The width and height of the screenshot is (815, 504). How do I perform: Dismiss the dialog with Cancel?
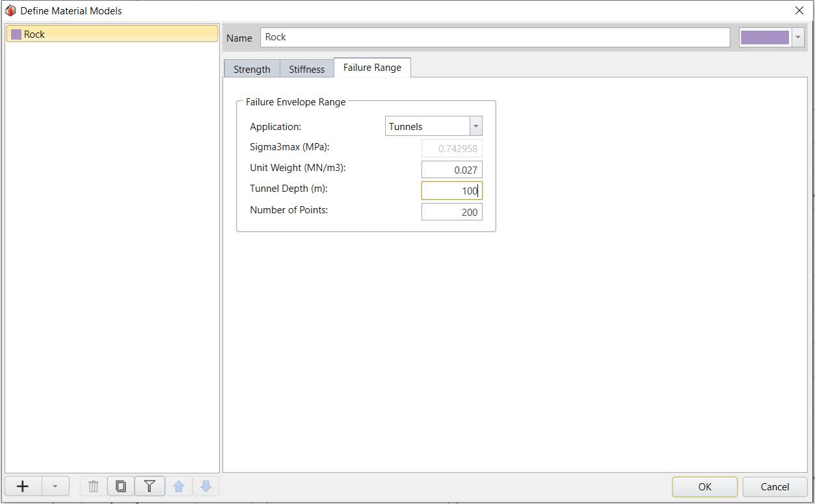pos(774,486)
